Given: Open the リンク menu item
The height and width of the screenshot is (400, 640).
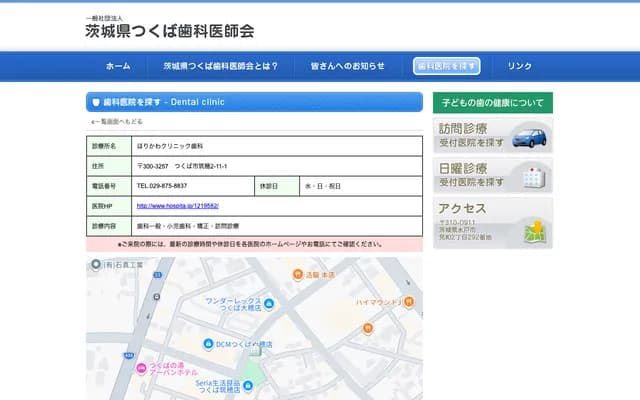Looking at the screenshot, I should coord(520,66).
